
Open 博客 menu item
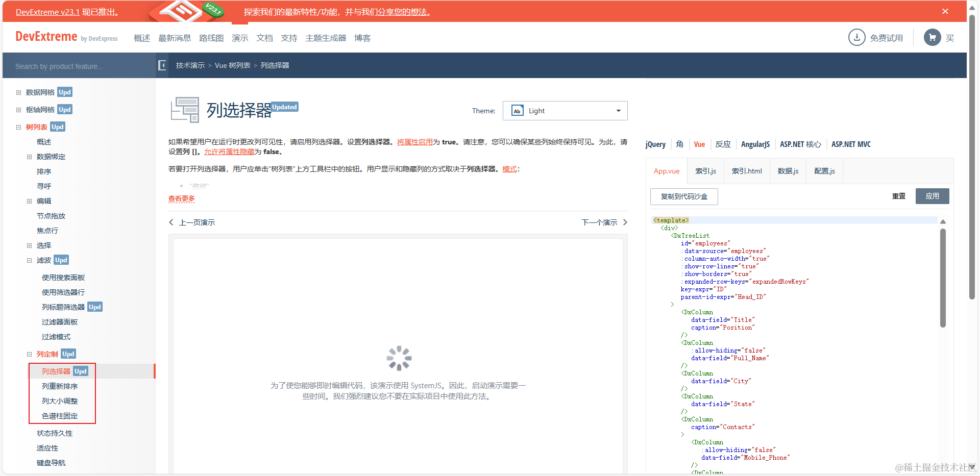(x=362, y=38)
